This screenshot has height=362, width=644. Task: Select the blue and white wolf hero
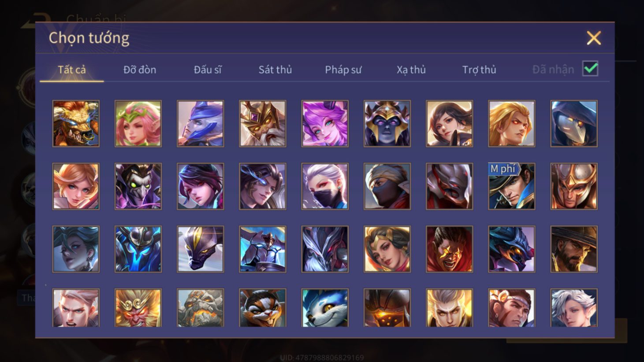(x=325, y=308)
